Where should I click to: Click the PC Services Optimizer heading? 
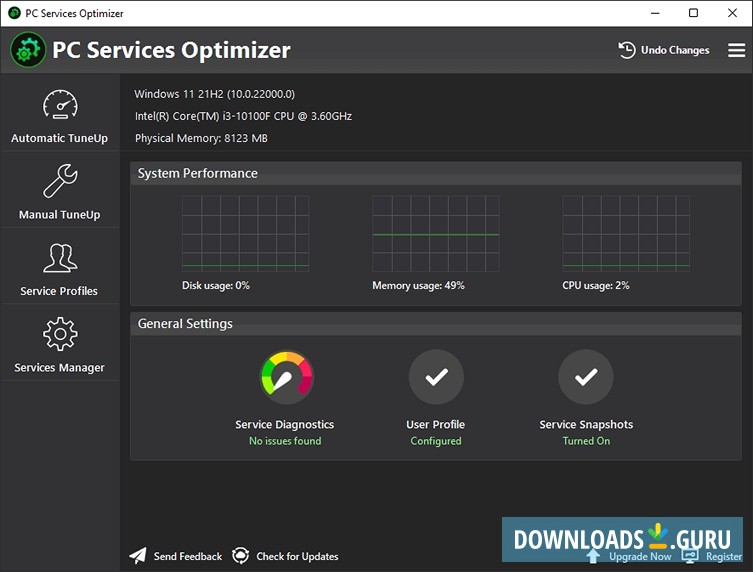[x=171, y=50]
